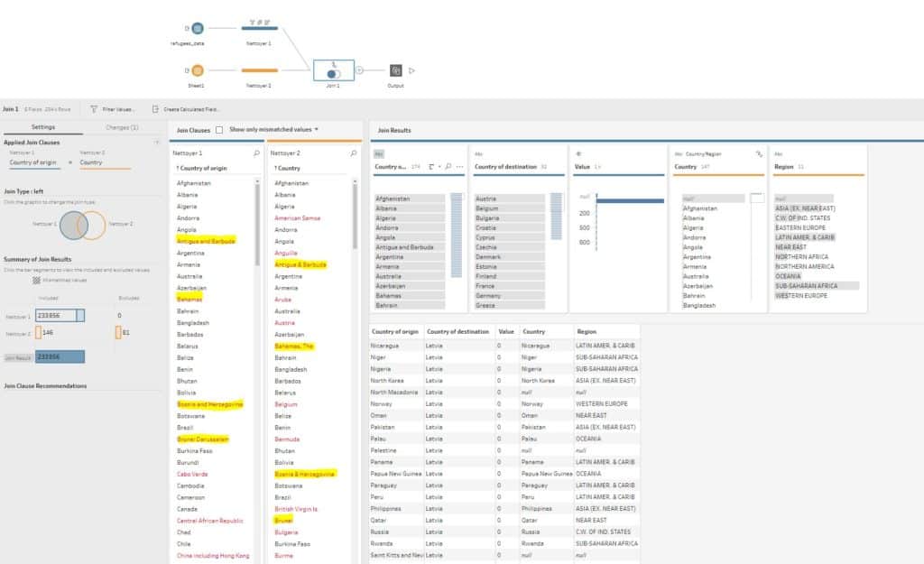Select the Output step icon
This screenshot has width=924, height=564.
396,70
